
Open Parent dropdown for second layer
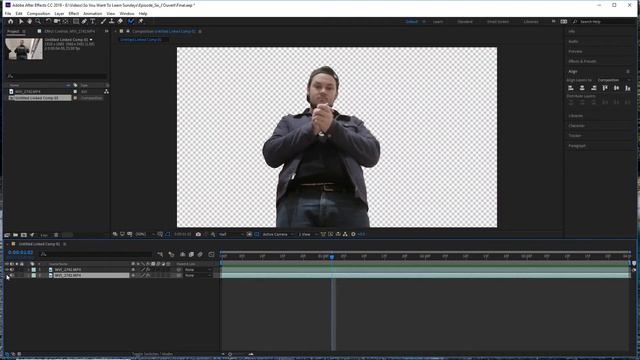[198, 276]
